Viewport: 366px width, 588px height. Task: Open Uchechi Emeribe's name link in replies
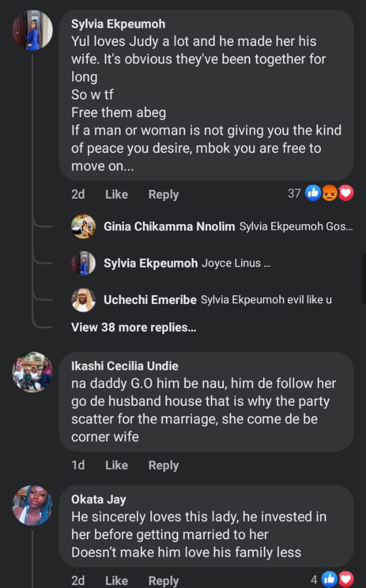pyautogui.click(x=150, y=300)
